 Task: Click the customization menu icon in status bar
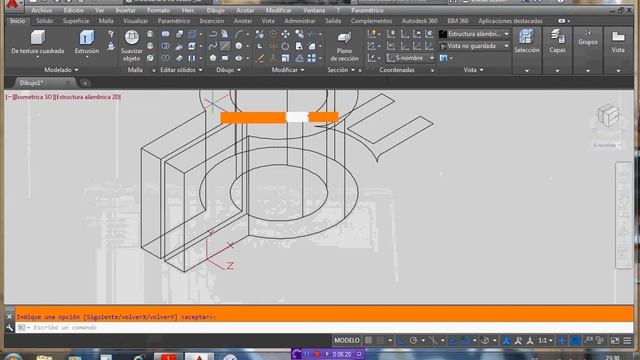627,340
